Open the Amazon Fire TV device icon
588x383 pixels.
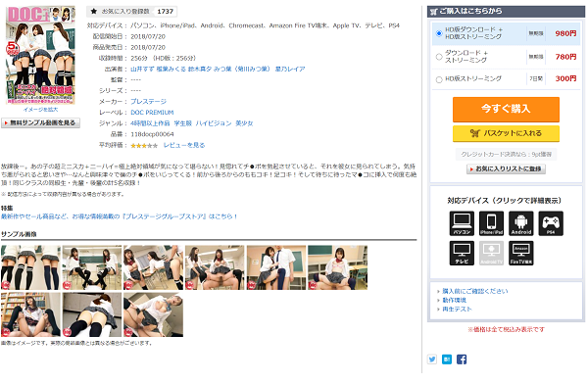521,253
